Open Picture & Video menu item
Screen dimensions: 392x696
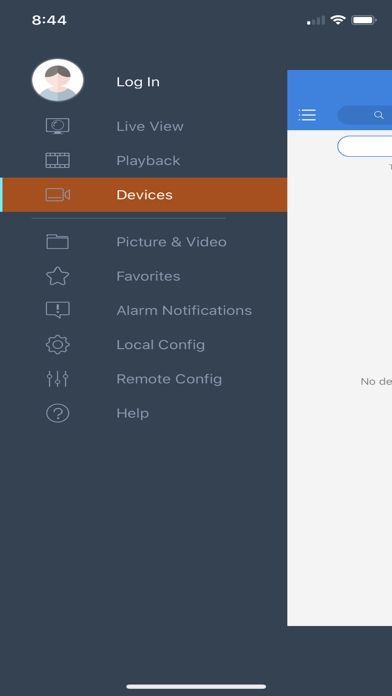click(x=171, y=242)
